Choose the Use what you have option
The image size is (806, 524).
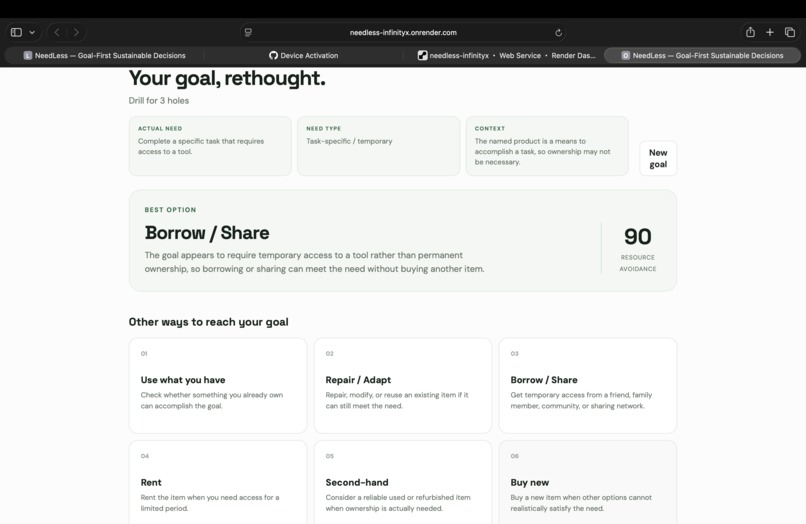[218, 386]
